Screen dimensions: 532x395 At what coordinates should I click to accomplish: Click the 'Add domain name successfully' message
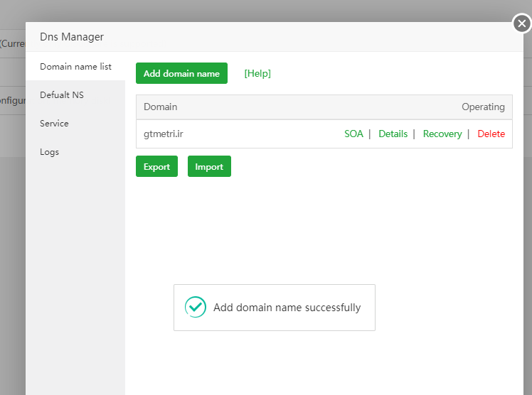point(287,308)
